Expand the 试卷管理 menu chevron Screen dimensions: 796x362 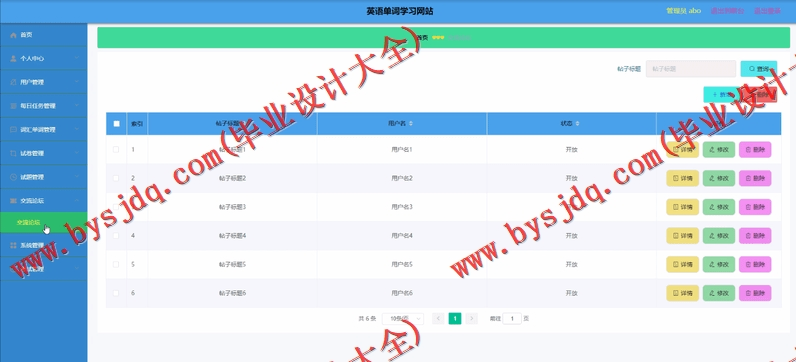77,153
